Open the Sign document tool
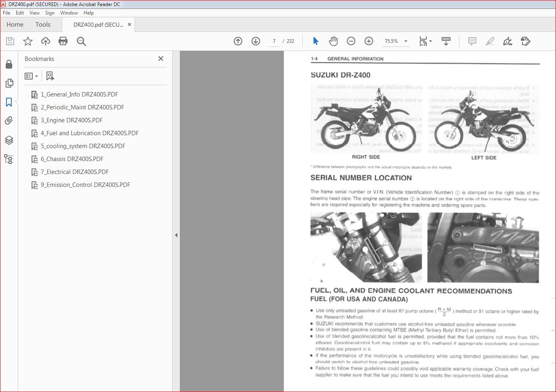This screenshot has height=392, width=556. tap(508, 41)
